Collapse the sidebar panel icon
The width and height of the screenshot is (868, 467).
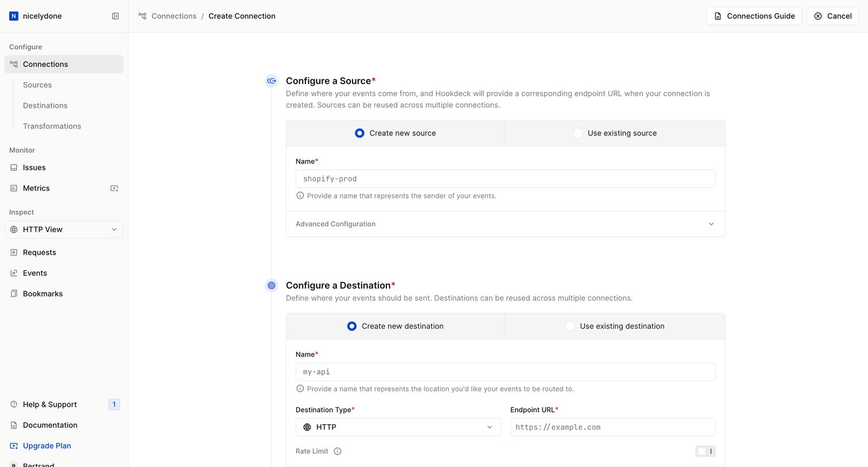tap(115, 16)
